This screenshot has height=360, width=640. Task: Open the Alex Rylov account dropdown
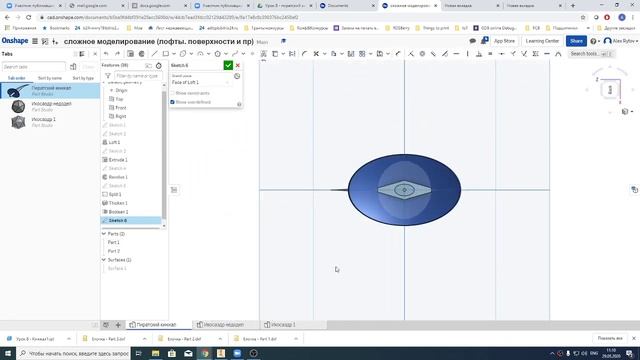pos(621,41)
